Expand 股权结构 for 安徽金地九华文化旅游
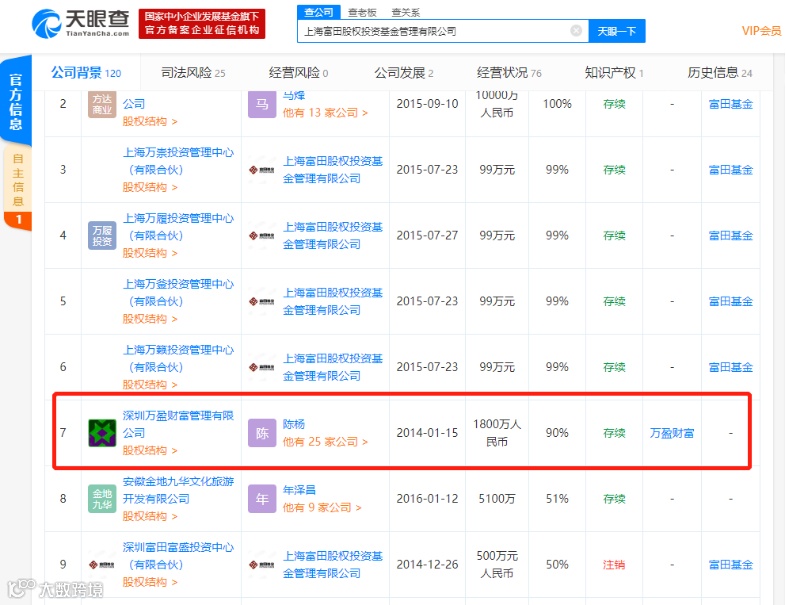This screenshot has width=786, height=605. (150, 516)
